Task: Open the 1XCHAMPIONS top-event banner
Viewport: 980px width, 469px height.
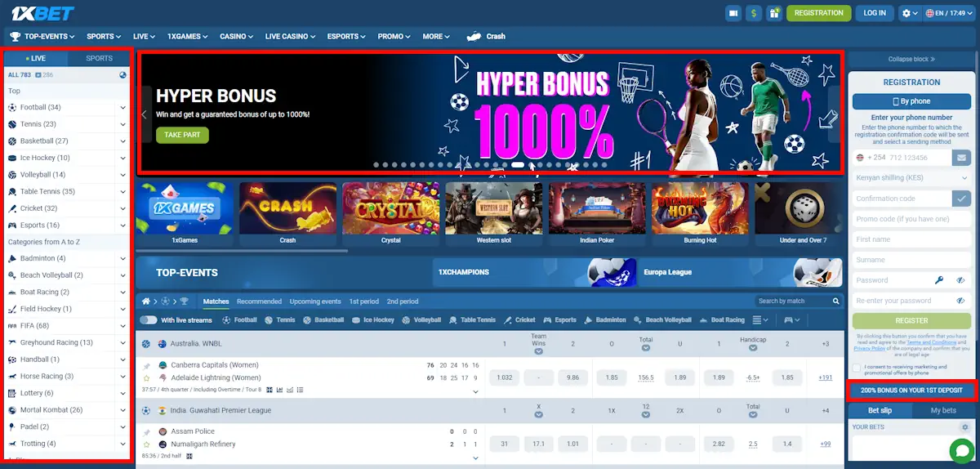Action: (x=533, y=272)
